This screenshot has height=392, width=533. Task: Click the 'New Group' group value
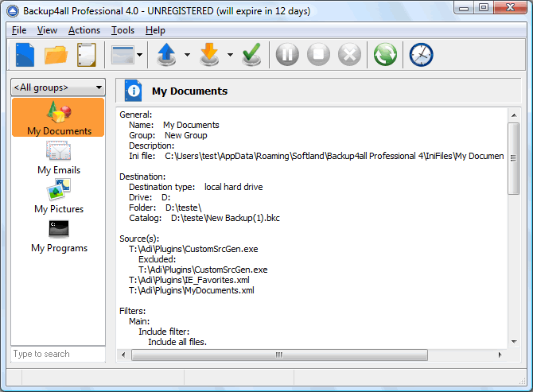[x=186, y=135]
